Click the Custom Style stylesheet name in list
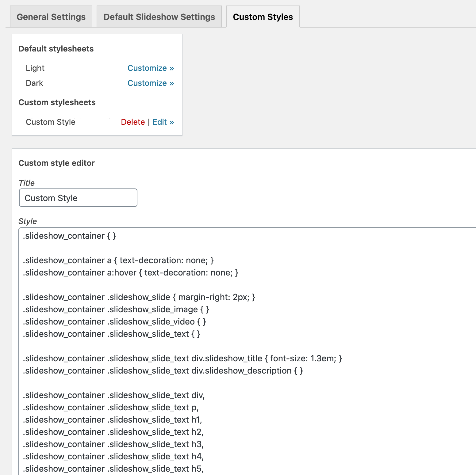The height and width of the screenshot is (475, 476). click(x=51, y=122)
